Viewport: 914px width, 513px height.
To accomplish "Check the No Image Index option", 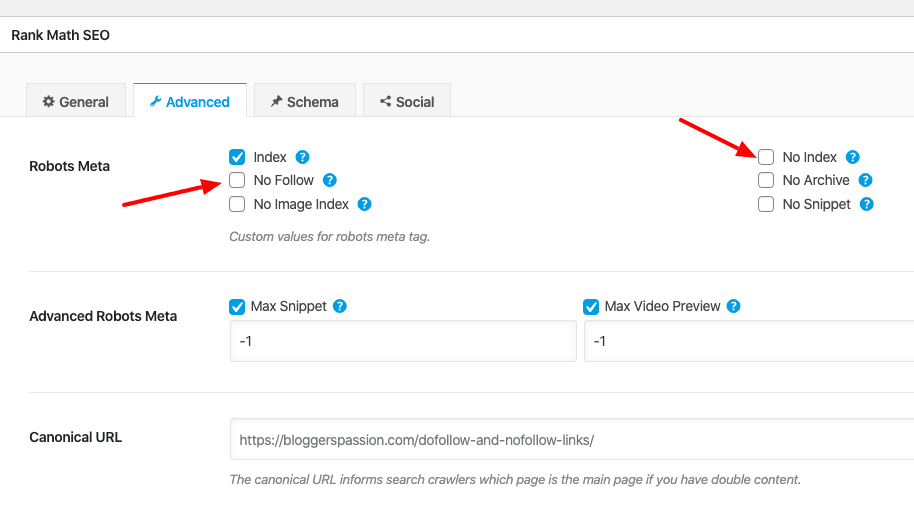I will tap(237, 204).
